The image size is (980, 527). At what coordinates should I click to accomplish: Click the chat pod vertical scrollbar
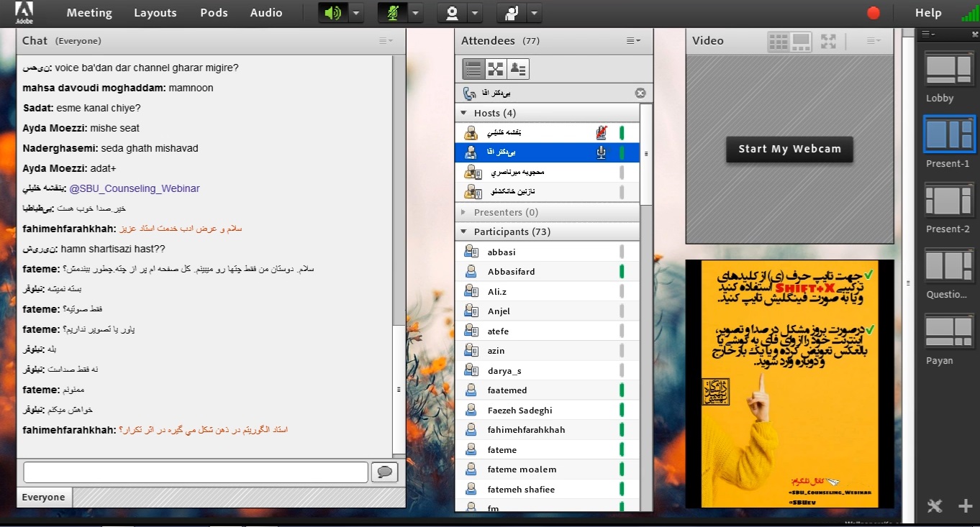point(399,194)
